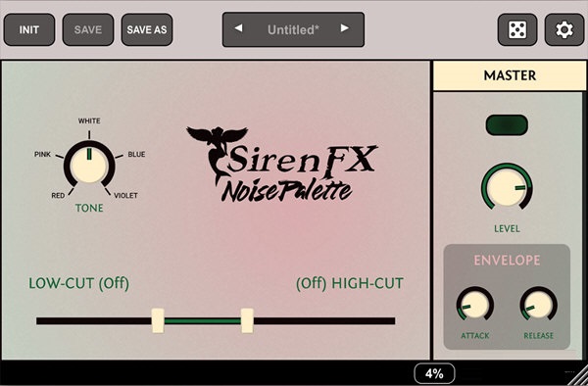
Task: Go to previous preset with left arrow
Action: coord(238,28)
